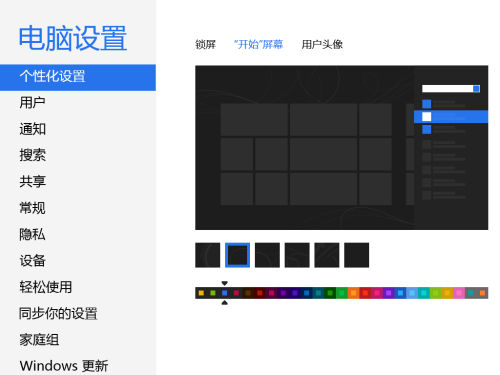Viewport: 500px width, 375px height.
Task: Pick the lime green color scheme swatch
Action: [436, 293]
